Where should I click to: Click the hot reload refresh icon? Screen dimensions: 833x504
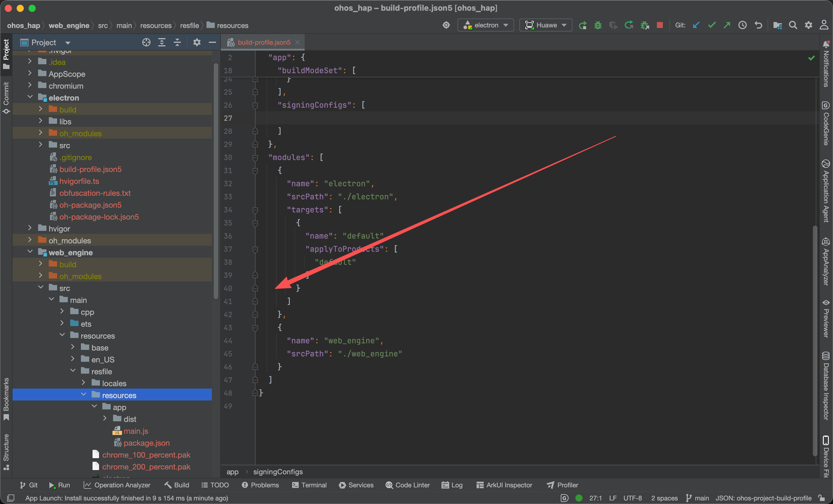(629, 25)
